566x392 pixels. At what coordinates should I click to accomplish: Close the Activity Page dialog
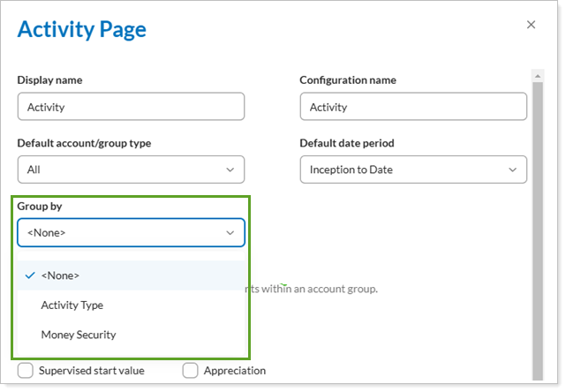[x=531, y=25]
